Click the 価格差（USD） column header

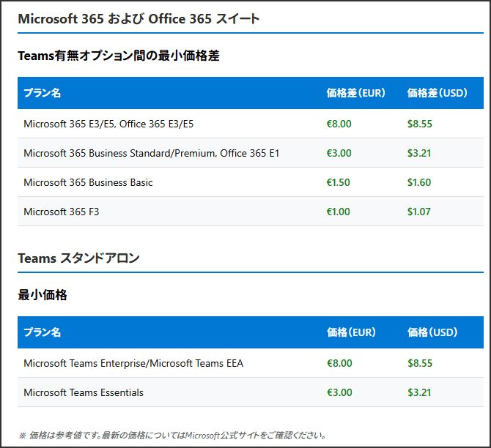click(x=437, y=93)
